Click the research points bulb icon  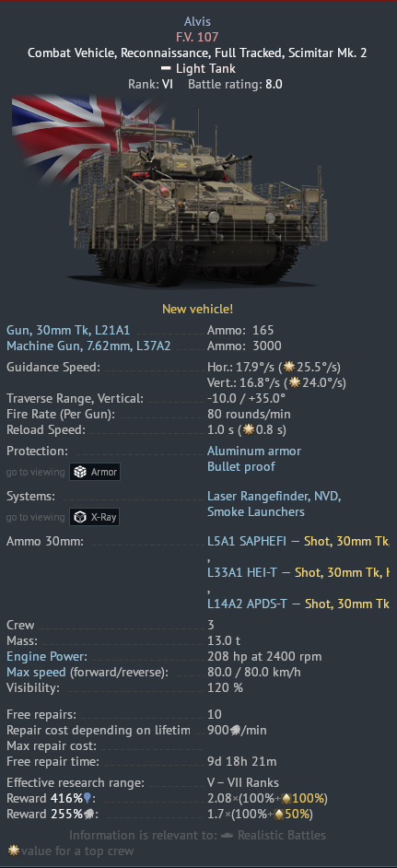[x=87, y=798]
